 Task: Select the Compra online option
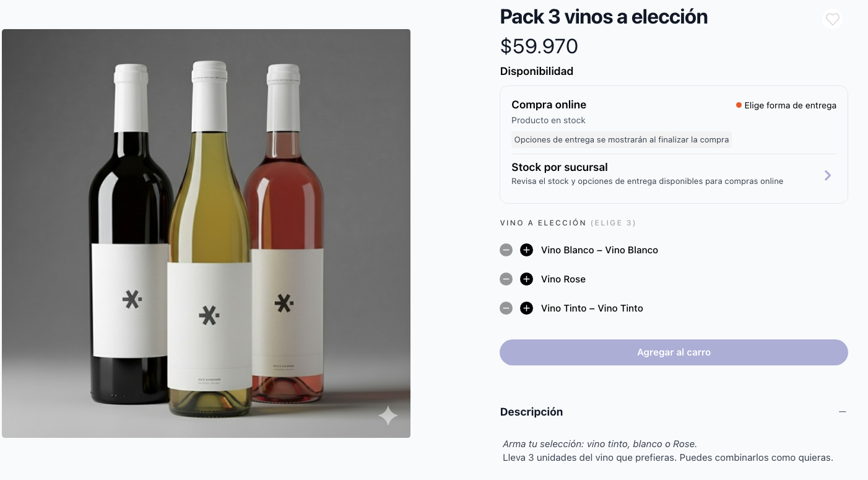tap(549, 105)
